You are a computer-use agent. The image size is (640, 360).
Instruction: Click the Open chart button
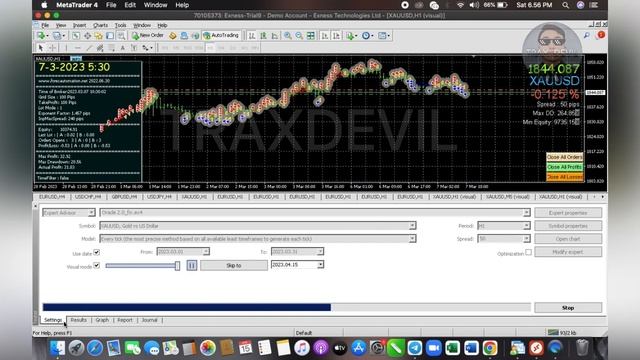pyautogui.click(x=568, y=239)
